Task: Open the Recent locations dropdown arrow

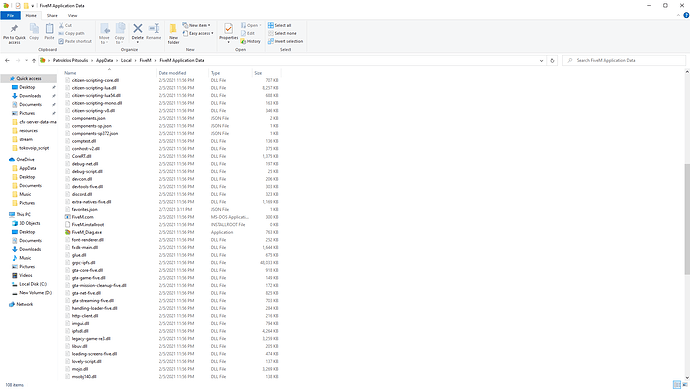Action: 26,60
